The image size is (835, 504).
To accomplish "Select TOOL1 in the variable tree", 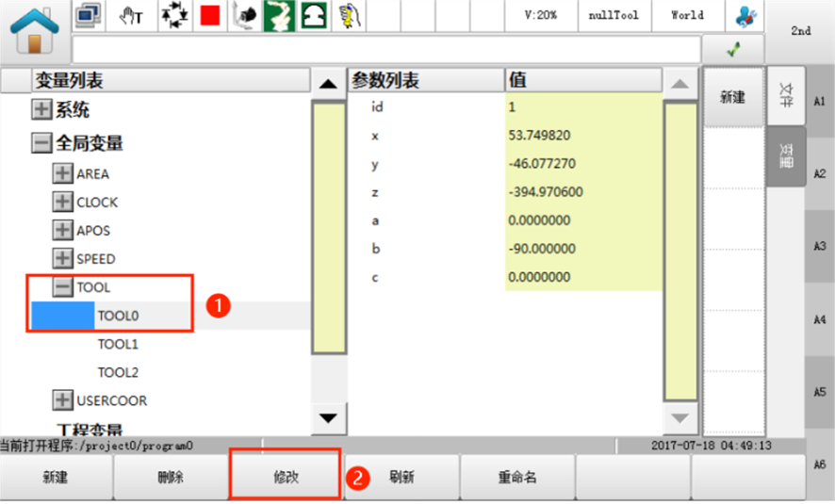I will pos(118,344).
